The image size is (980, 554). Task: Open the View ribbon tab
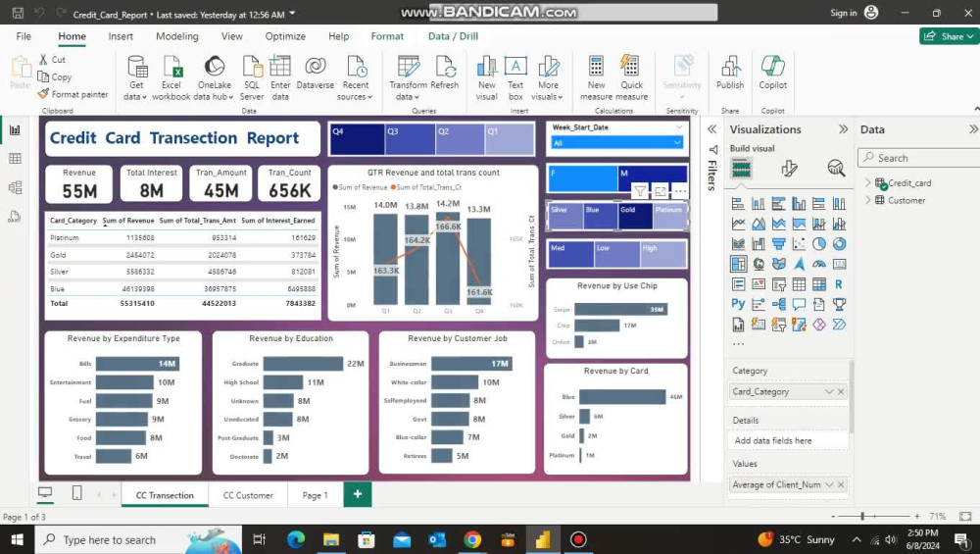(232, 36)
